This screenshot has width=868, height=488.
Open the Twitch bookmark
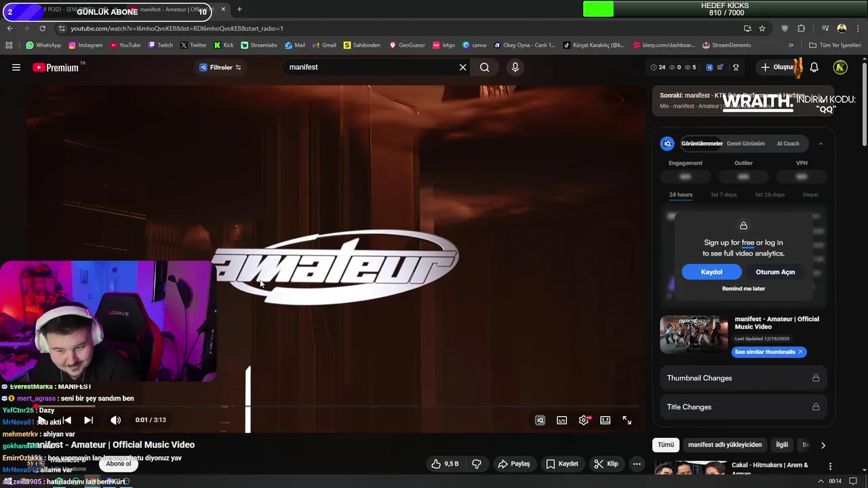pos(160,45)
